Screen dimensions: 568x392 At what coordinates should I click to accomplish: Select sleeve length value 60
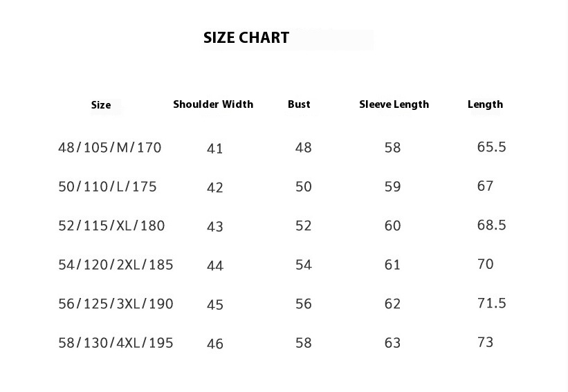click(x=393, y=226)
